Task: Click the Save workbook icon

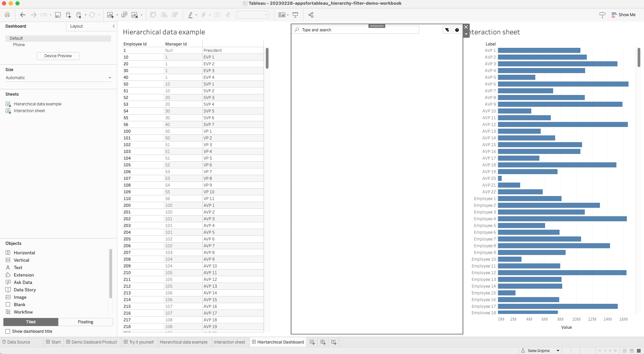Action: [58, 15]
